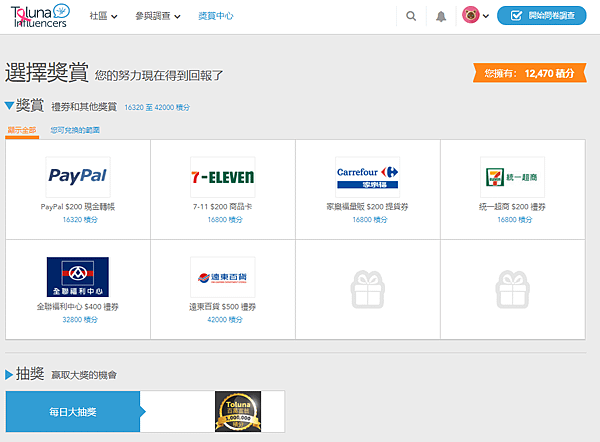This screenshot has height=442, width=600.
Task: Open 統一超商 $200 禮券 link
Action: pos(512,207)
